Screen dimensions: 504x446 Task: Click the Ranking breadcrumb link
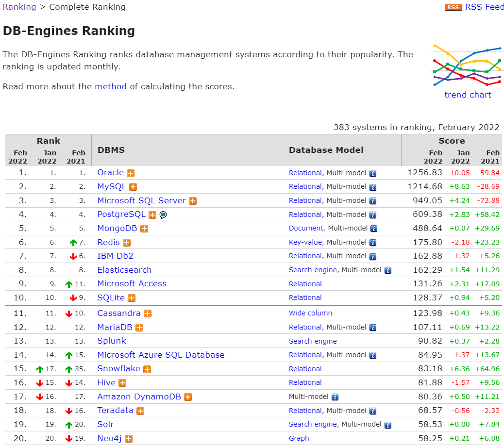click(19, 7)
